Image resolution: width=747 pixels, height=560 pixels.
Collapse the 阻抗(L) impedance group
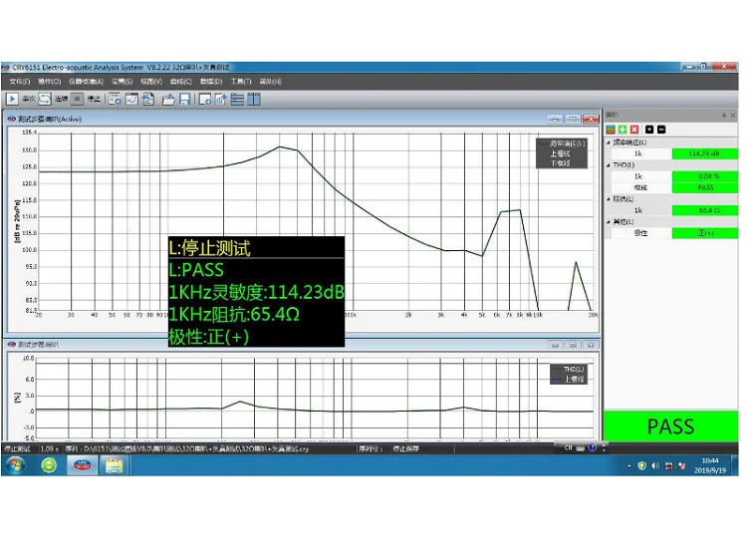pyautogui.click(x=609, y=199)
